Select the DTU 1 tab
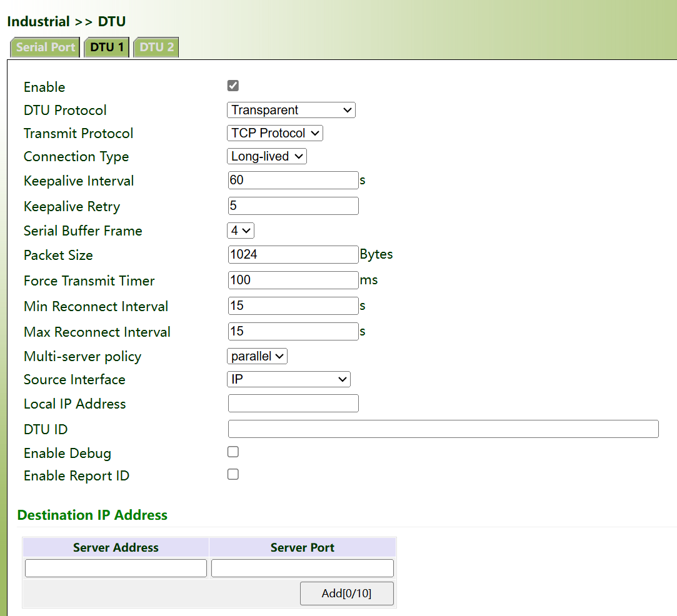677x616 pixels. click(x=107, y=47)
